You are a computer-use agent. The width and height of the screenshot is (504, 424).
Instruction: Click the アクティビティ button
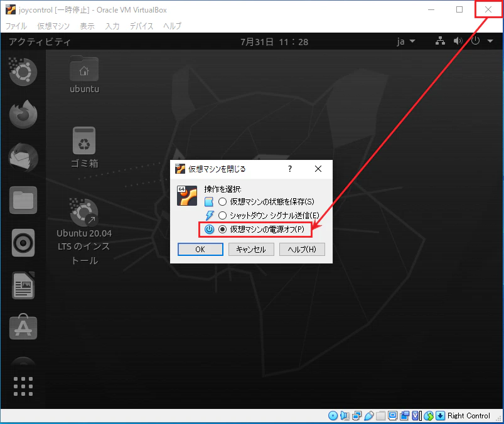click(x=40, y=42)
